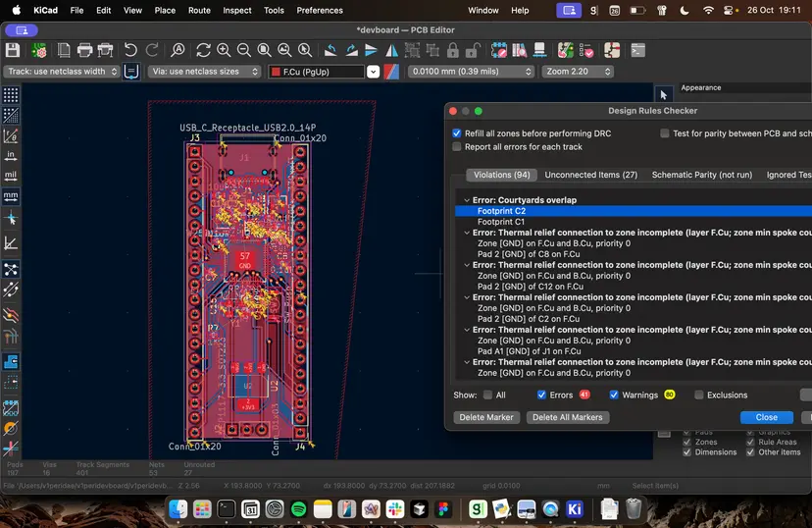This screenshot has width=812, height=528.
Task: Click the F.Cu red layer color swatch
Action: point(276,72)
